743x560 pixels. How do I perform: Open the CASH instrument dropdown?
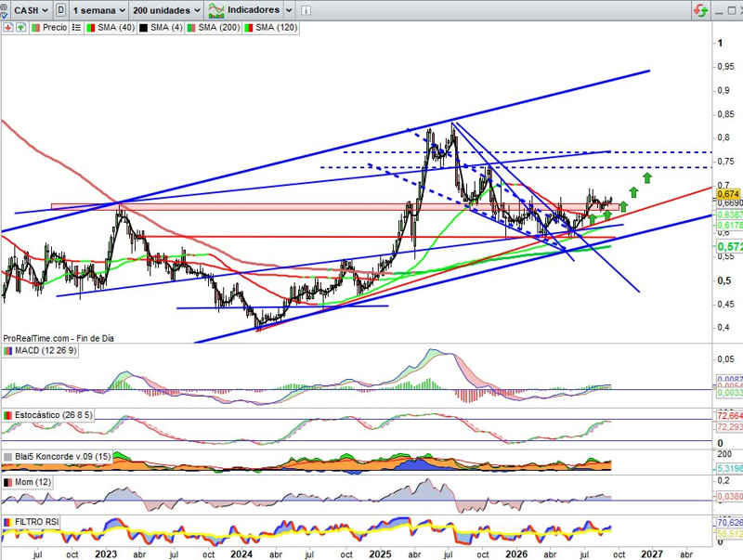point(31,10)
